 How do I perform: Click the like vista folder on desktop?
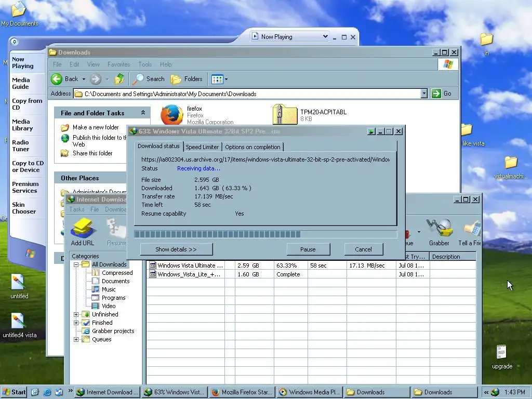pyautogui.click(x=467, y=130)
